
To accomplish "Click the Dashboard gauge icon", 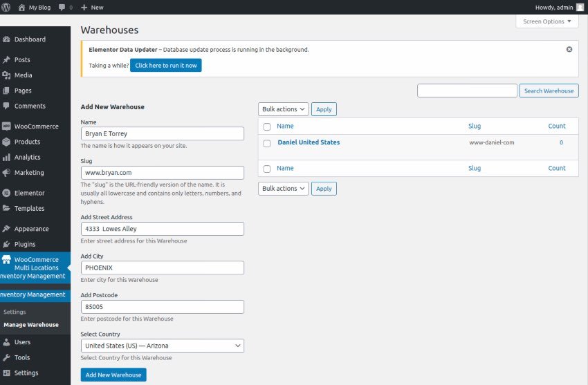I will (x=6, y=39).
